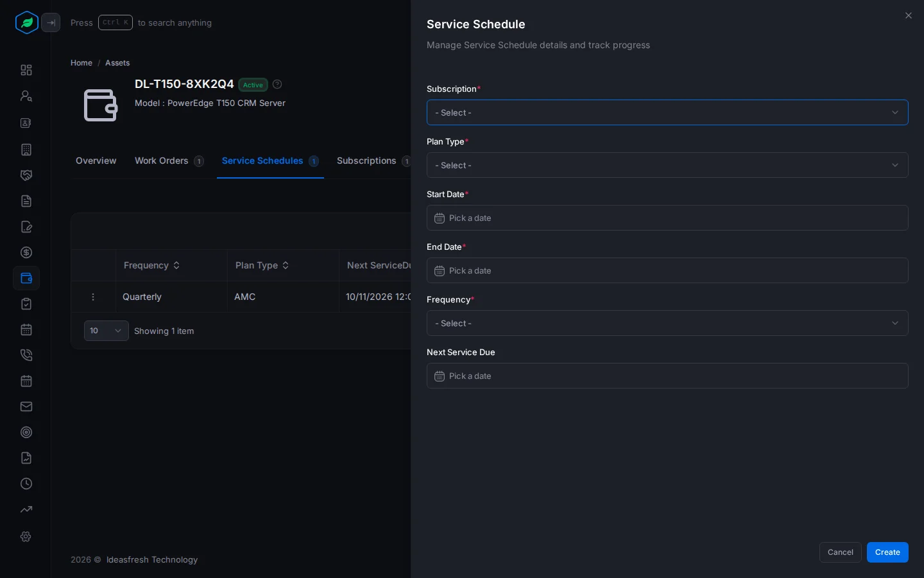Image resolution: width=924 pixels, height=578 pixels.
Task: Switch to the Work Orders tab
Action: point(169,161)
